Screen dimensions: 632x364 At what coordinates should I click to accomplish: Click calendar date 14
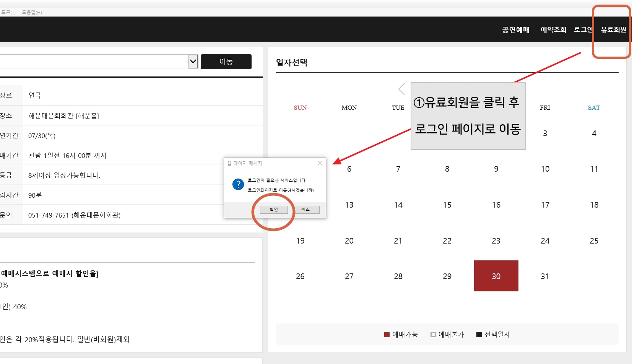point(398,205)
